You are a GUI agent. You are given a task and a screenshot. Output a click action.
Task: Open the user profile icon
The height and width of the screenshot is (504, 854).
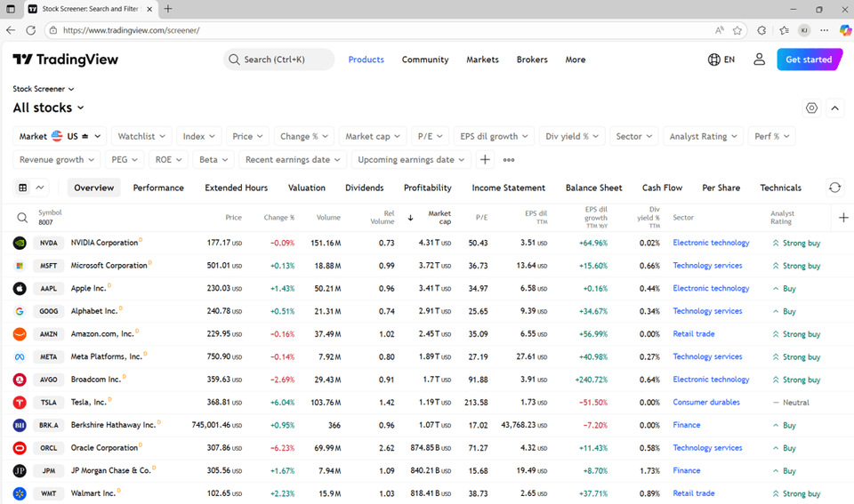(759, 60)
